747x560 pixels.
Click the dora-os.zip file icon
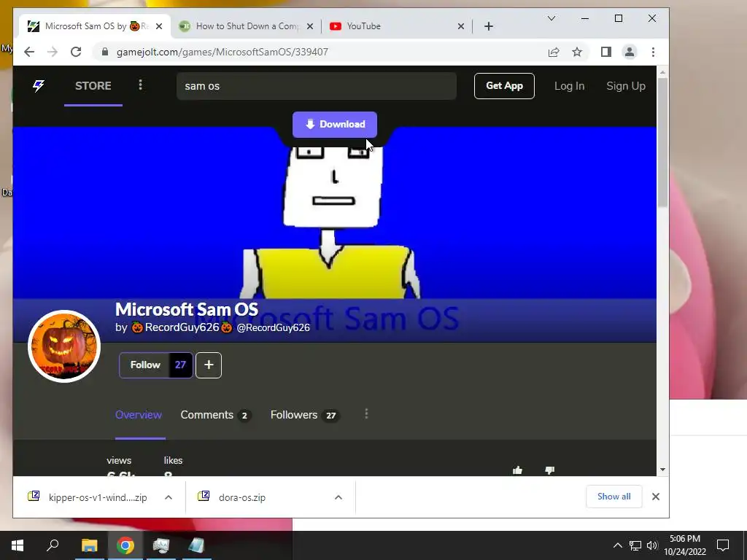204,496
